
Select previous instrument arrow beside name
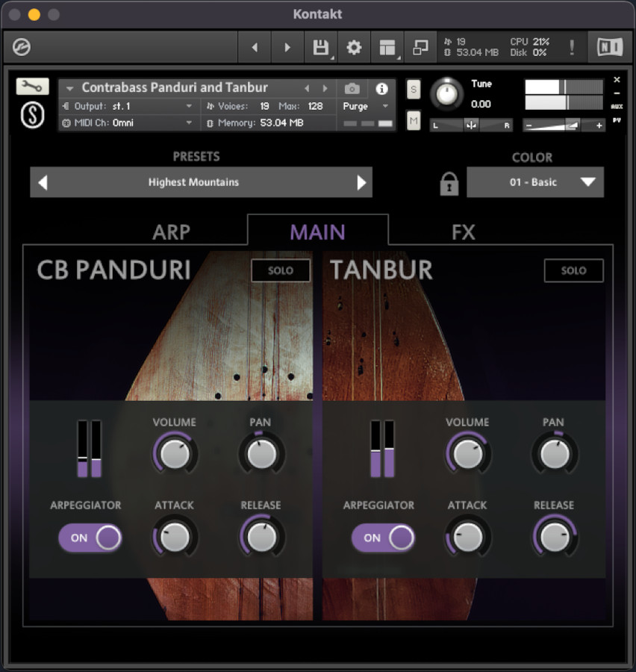[x=307, y=88]
